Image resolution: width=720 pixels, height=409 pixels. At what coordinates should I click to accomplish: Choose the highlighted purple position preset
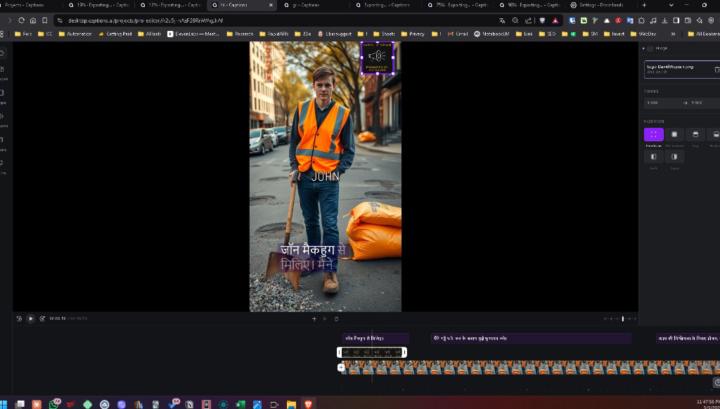coord(653,134)
